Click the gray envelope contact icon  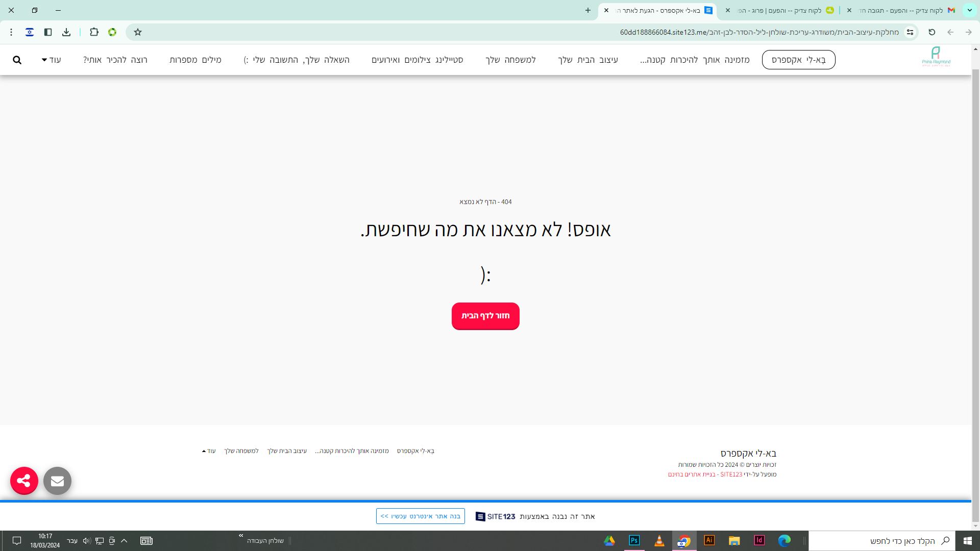tap(57, 481)
